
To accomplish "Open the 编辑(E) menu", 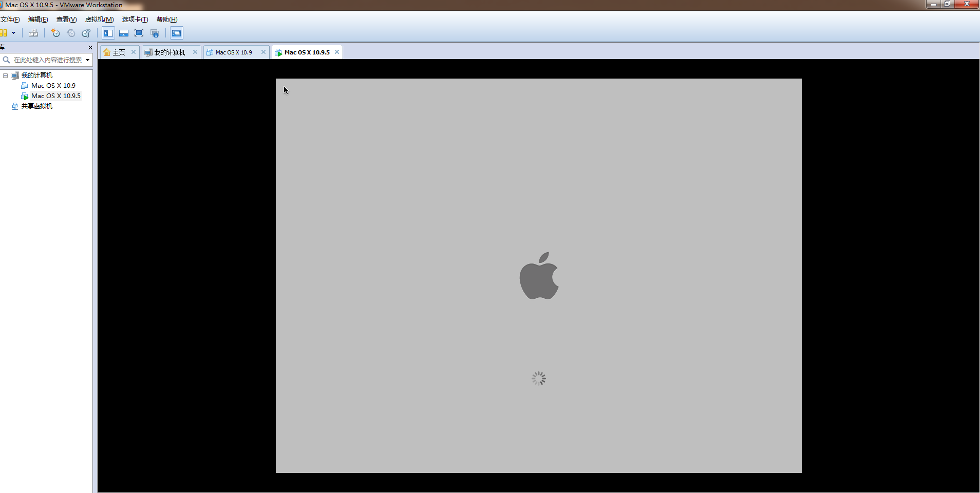I will point(38,20).
